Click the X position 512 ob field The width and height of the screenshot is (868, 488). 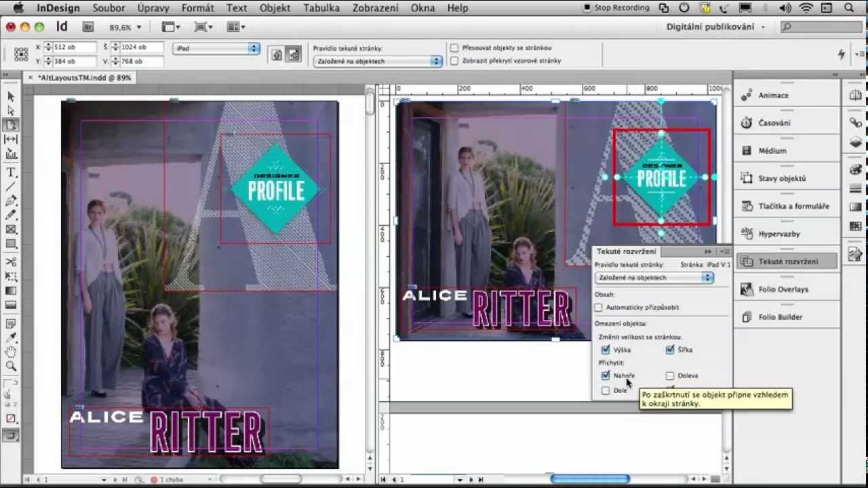click(x=73, y=47)
